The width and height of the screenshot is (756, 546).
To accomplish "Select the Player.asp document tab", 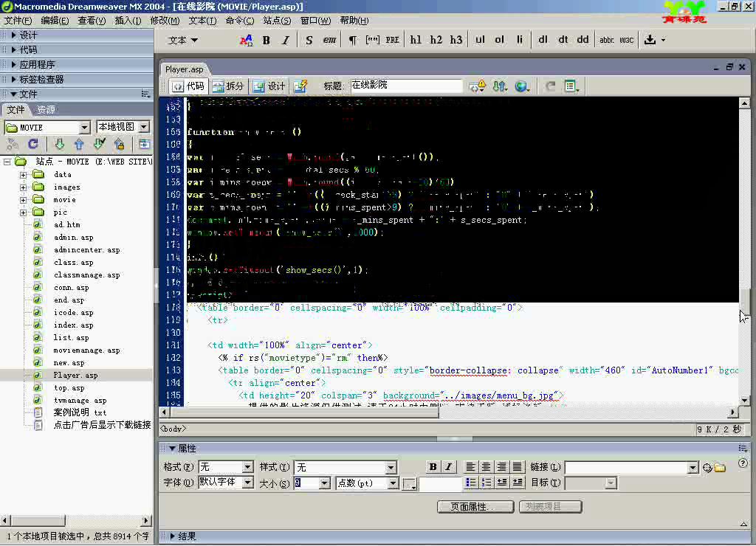I will (x=184, y=69).
